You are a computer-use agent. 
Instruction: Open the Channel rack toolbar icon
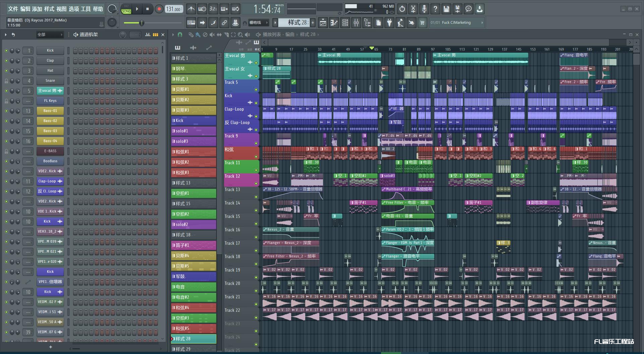[x=345, y=22]
